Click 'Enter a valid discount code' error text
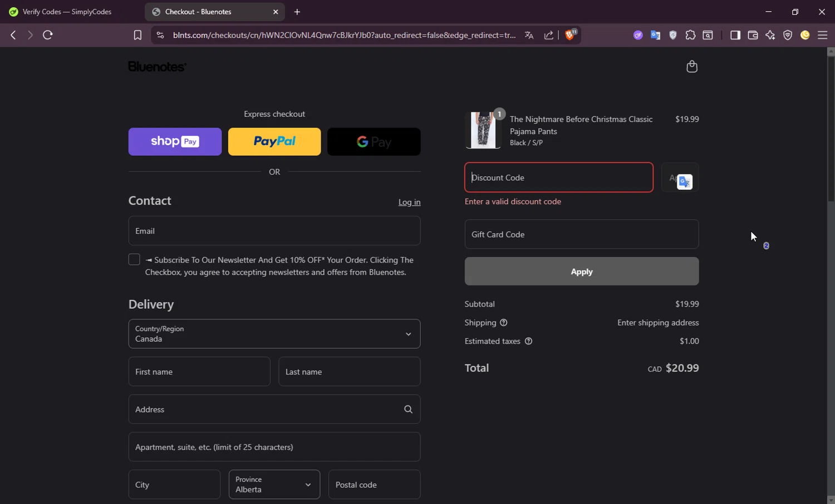The image size is (835, 504). click(x=513, y=201)
